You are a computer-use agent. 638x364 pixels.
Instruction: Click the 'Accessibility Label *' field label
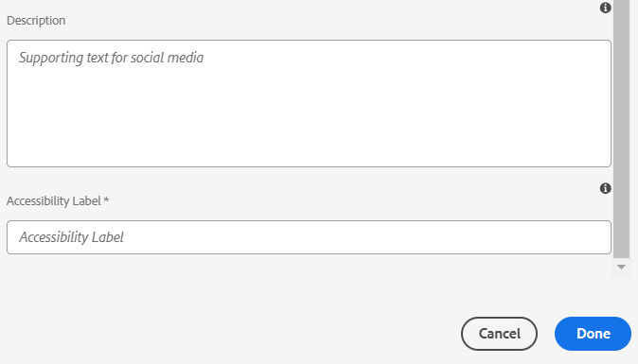pos(58,201)
